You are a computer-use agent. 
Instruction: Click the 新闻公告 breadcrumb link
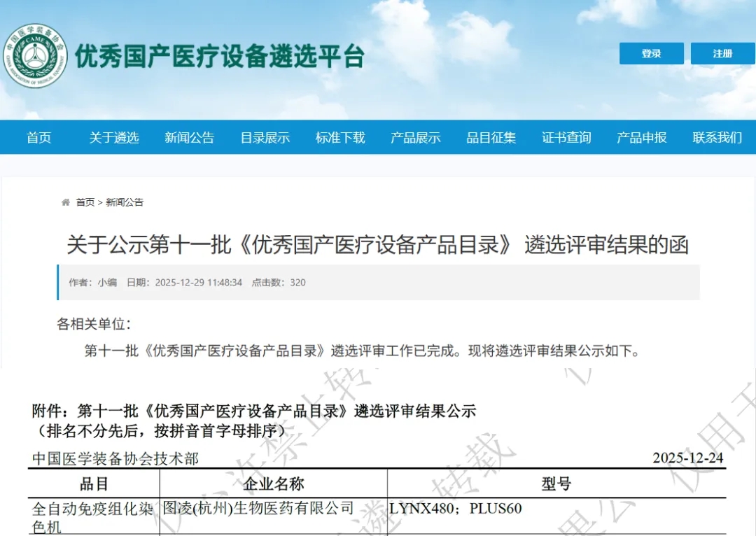125,202
